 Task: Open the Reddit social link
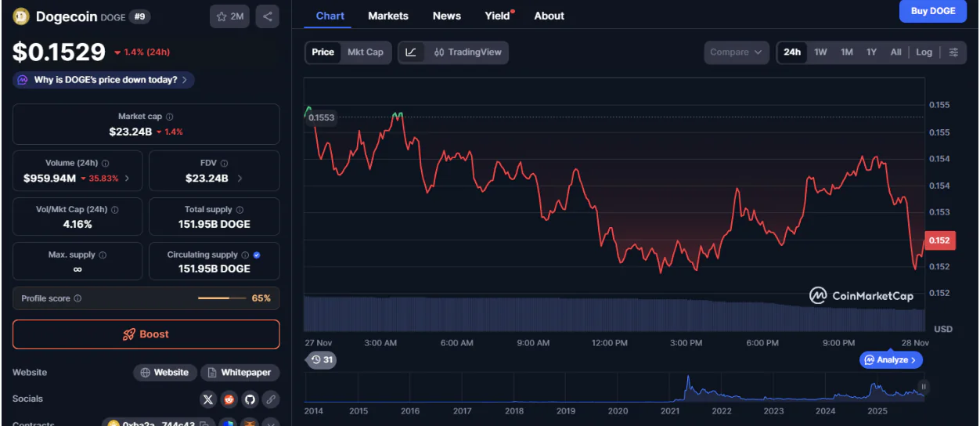[x=229, y=399]
